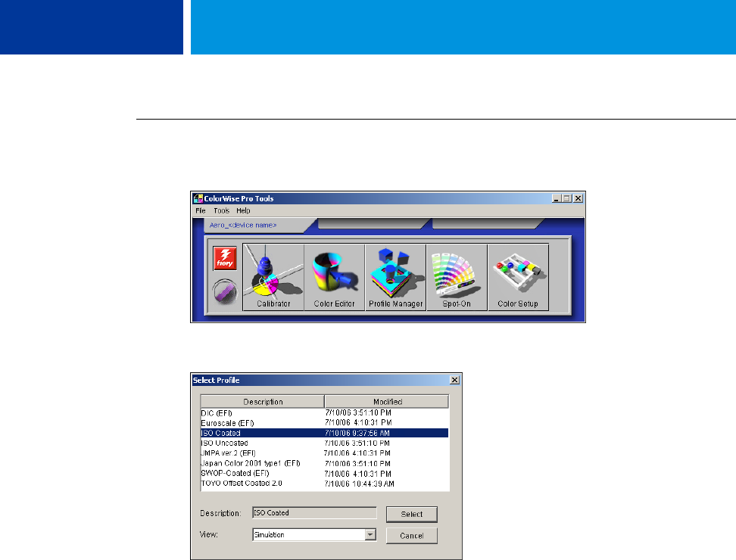The image size is (736, 560).
Task: Click the 7/10/06 9:37:56 AM date cell
Action: (x=357, y=433)
